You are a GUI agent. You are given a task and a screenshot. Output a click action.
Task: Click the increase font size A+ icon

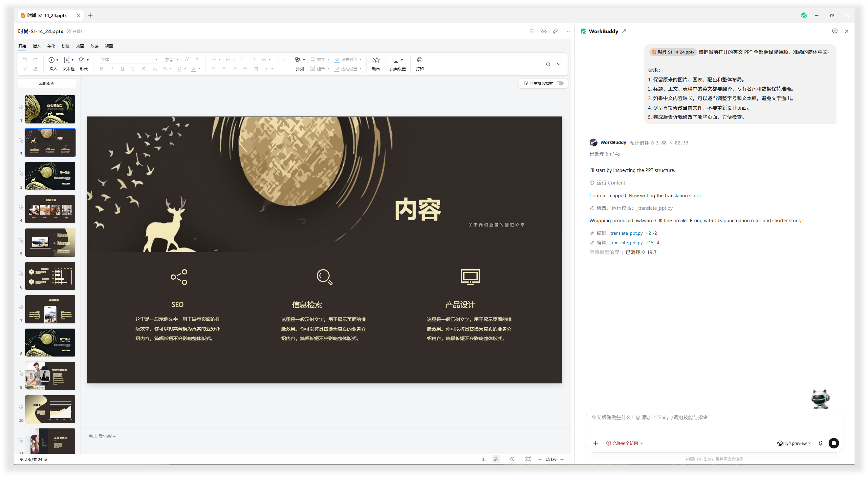tap(187, 59)
